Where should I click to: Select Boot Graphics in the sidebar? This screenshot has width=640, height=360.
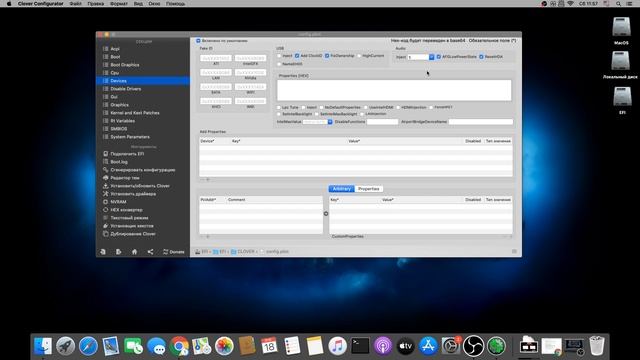pos(124,65)
